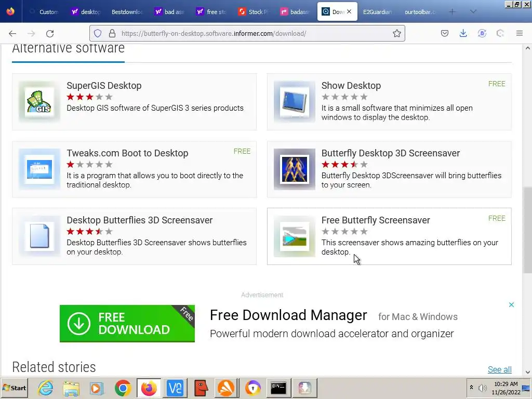Click the Free Download Manager ad title

coord(288,315)
